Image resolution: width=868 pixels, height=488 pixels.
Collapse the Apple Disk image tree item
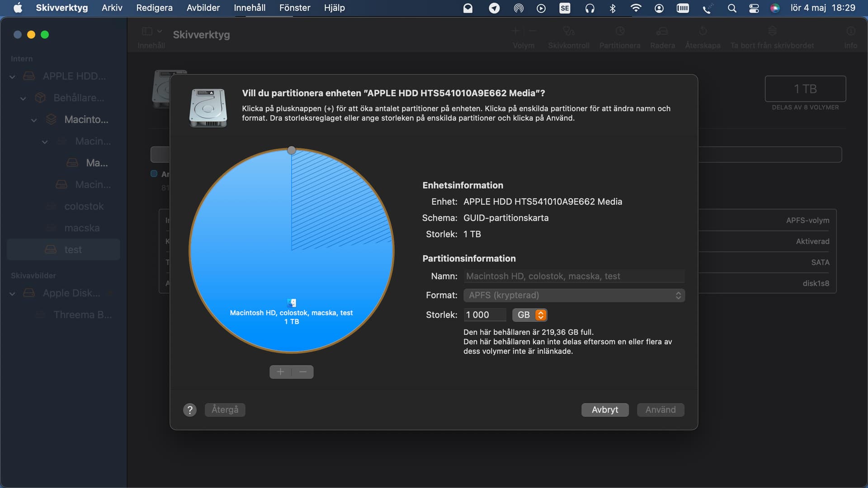(12, 293)
